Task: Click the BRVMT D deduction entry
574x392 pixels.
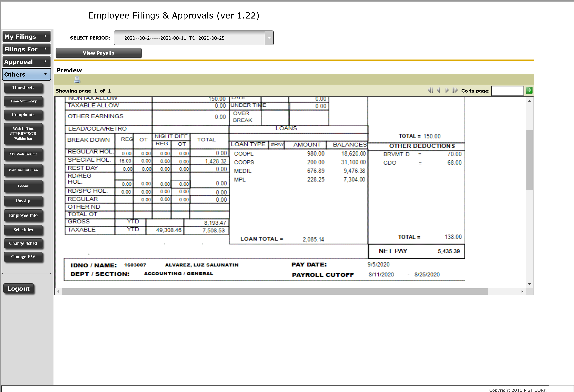Action: (422, 154)
